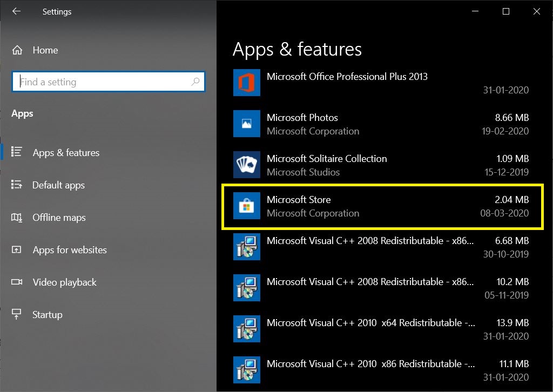The image size is (553, 392).
Task: Click the Apps for websites sidebar icon
Action: tap(17, 249)
